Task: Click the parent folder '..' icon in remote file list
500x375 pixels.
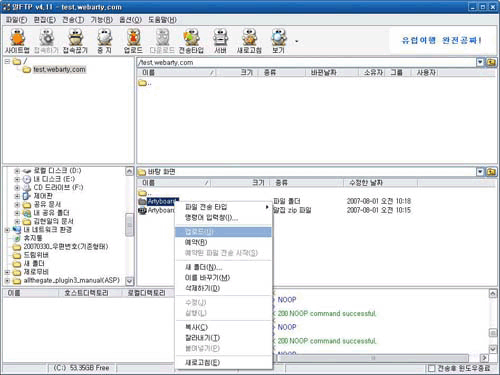Action: point(143,83)
